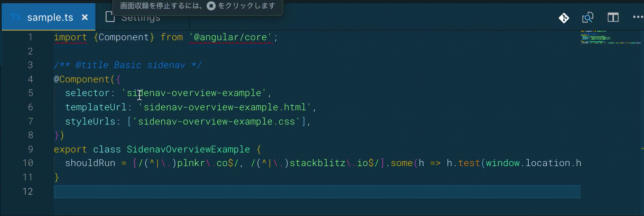Viewport: 644px width, 216px height.
Task: Split the editor with the layout icon
Action: pos(613,17)
